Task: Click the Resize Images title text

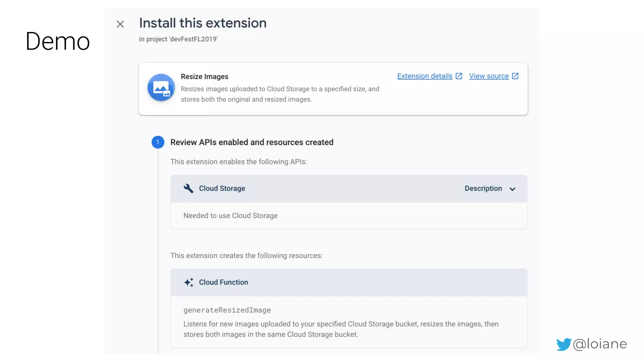Action: click(204, 77)
